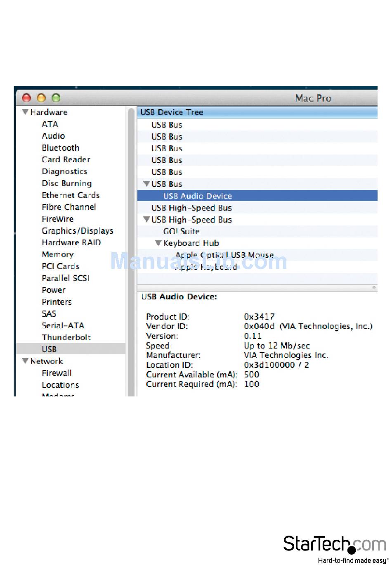This screenshot has width=392, height=567.
Task: Click Location ID value 0x3d100000 / 2
Action: coord(276,365)
